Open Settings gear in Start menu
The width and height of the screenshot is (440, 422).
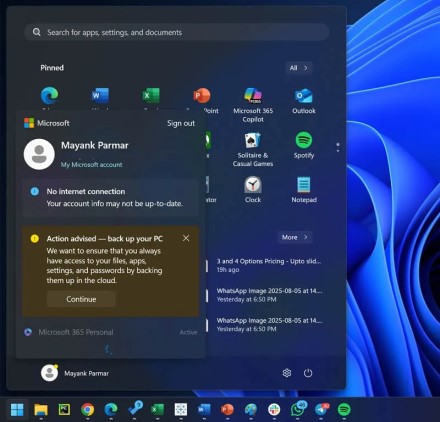coord(287,373)
